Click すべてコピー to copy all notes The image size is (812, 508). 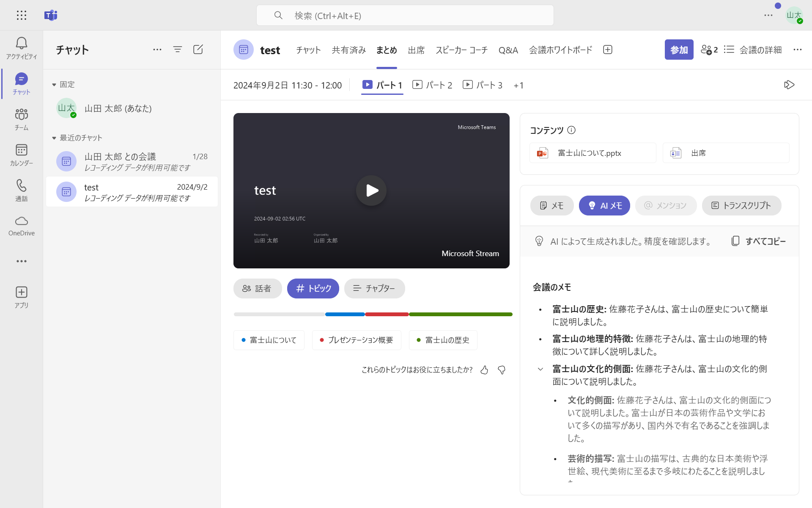pyautogui.click(x=759, y=241)
